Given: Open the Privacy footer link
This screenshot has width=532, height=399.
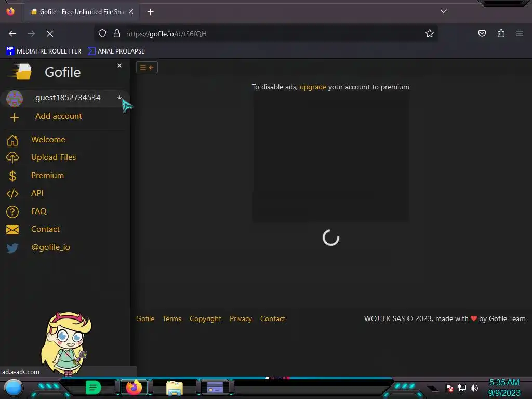Looking at the screenshot, I should [241, 318].
